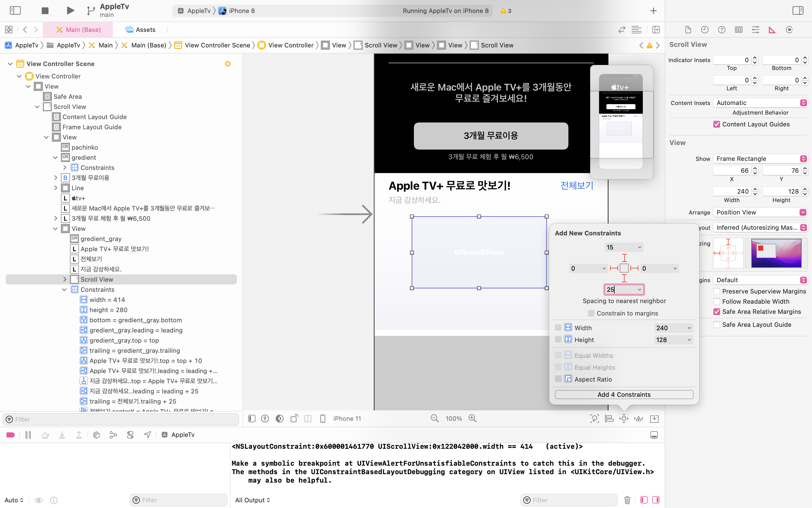Switch to the Assets tab

pos(140,30)
